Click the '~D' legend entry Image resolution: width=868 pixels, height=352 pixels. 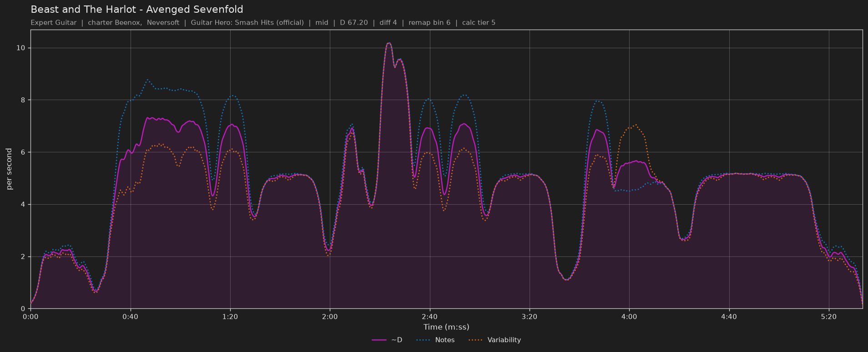pyautogui.click(x=387, y=340)
